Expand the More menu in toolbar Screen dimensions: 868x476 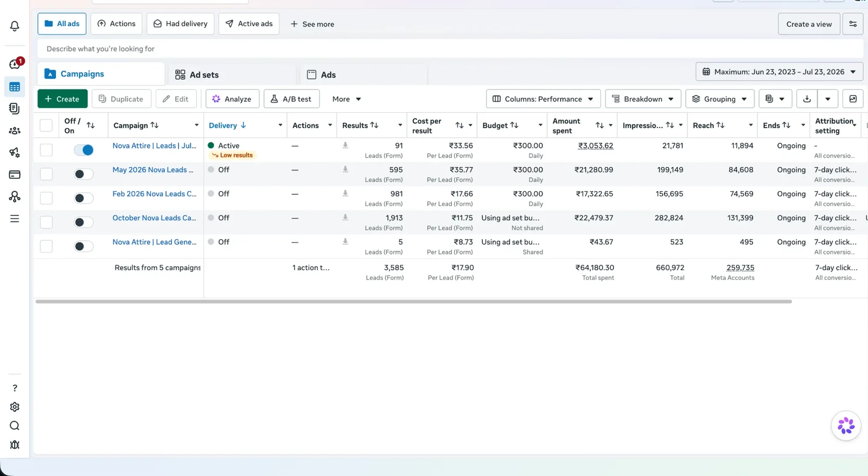(347, 99)
